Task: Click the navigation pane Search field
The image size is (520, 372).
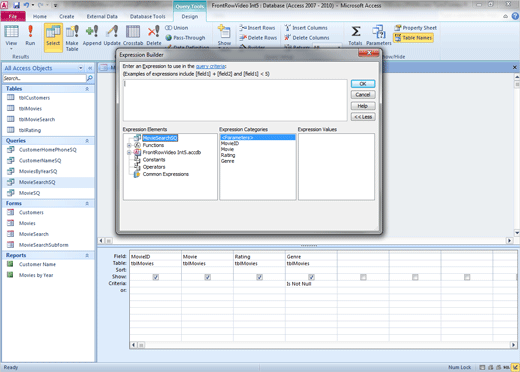Action: 44,78
